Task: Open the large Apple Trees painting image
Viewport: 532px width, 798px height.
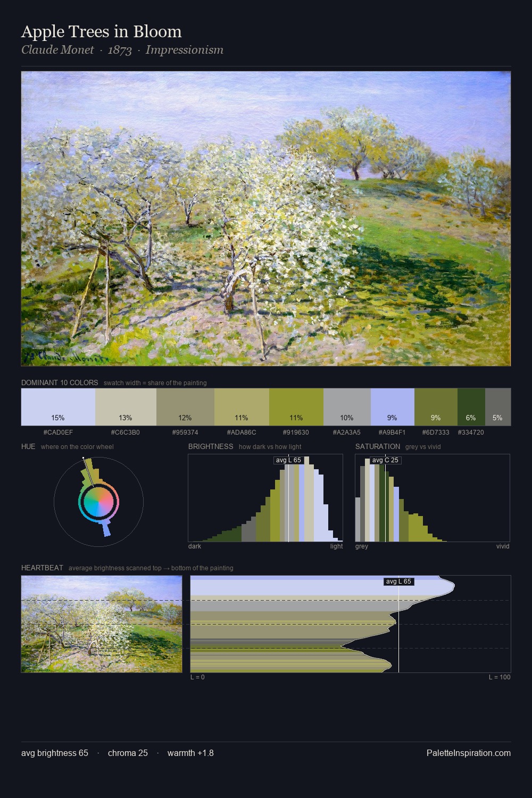Action: tap(266, 219)
